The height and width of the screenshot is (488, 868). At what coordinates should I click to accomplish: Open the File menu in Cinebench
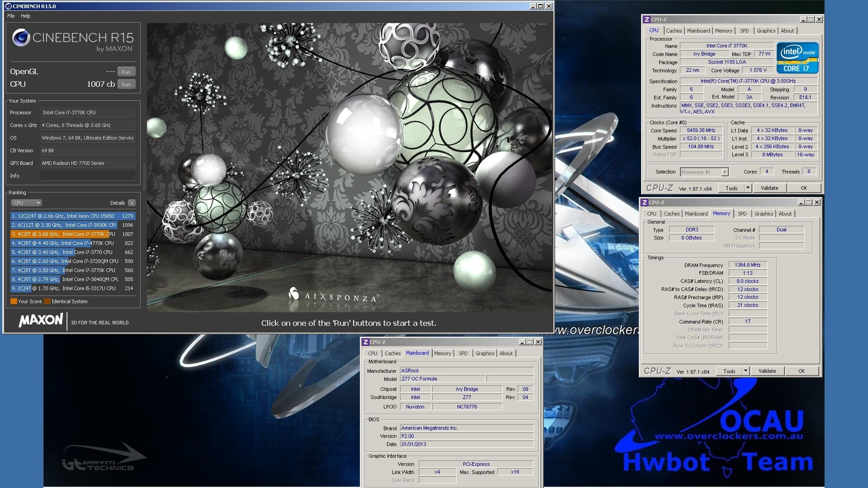point(11,16)
